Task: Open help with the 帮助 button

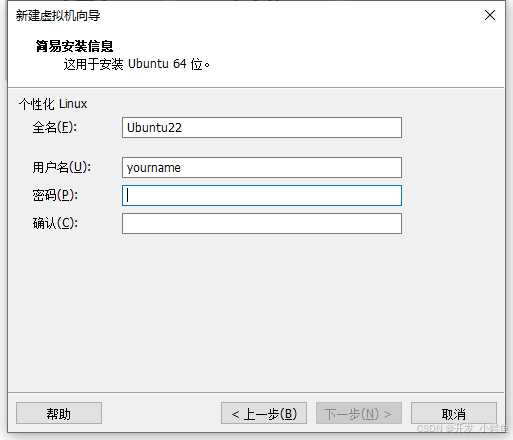Action: pyautogui.click(x=59, y=413)
